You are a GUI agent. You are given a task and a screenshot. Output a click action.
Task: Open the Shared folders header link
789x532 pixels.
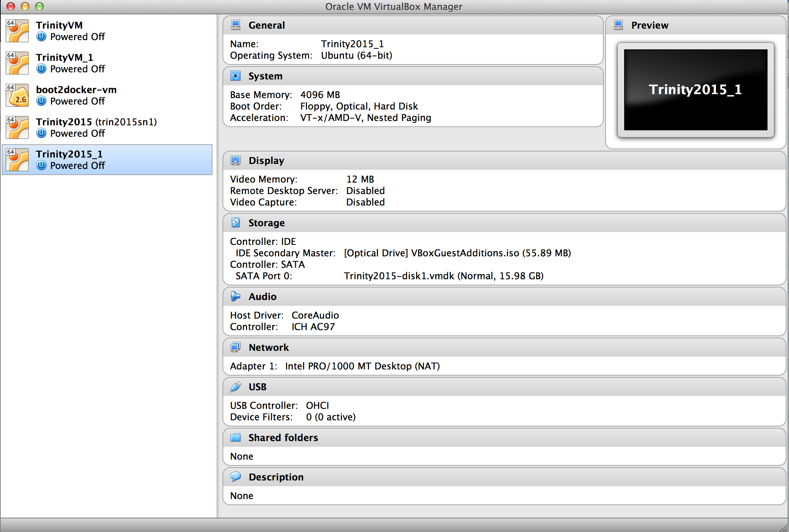pos(283,437)
